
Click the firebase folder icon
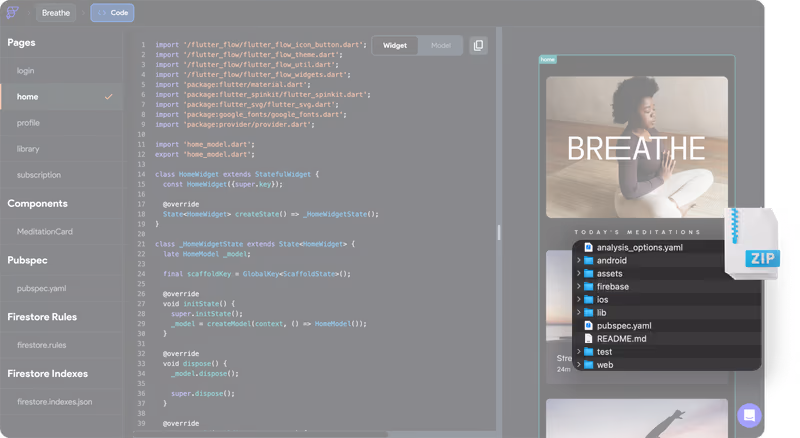(x=588, y=286)
